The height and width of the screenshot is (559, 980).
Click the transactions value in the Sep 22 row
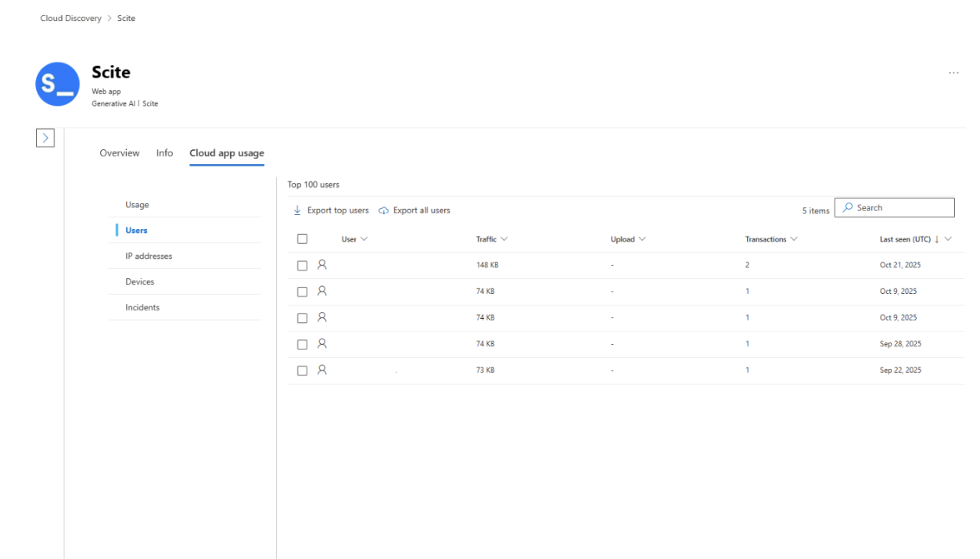point(747,370)
